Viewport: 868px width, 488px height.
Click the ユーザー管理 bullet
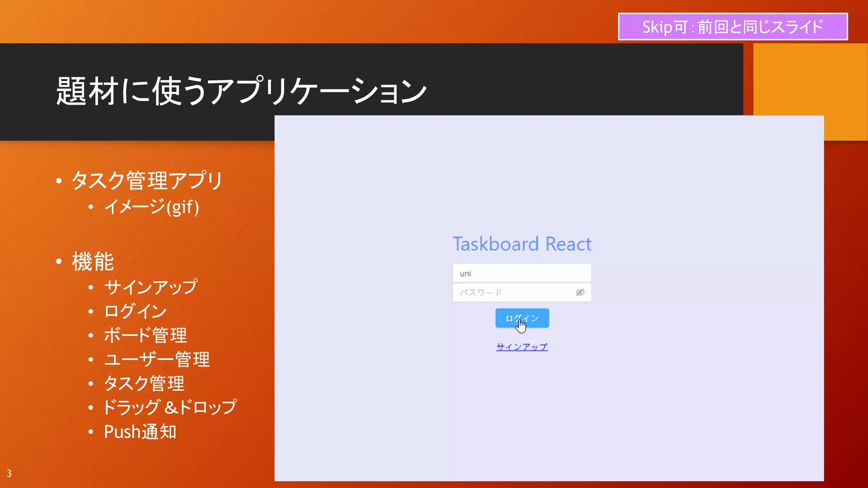[157, 360]
